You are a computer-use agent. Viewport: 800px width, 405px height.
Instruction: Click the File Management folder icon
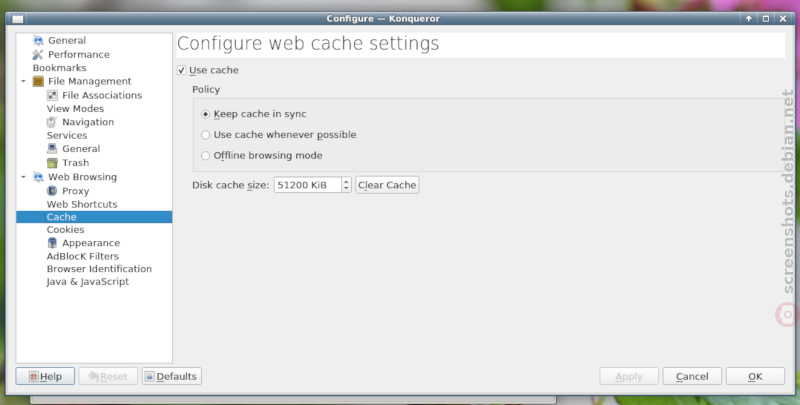click(38, 81)
